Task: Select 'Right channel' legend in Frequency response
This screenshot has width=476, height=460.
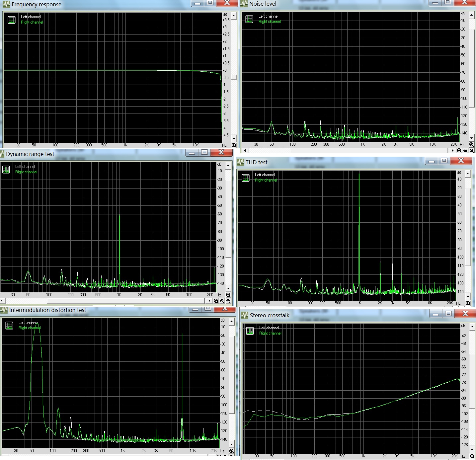Action: (32, 22)
